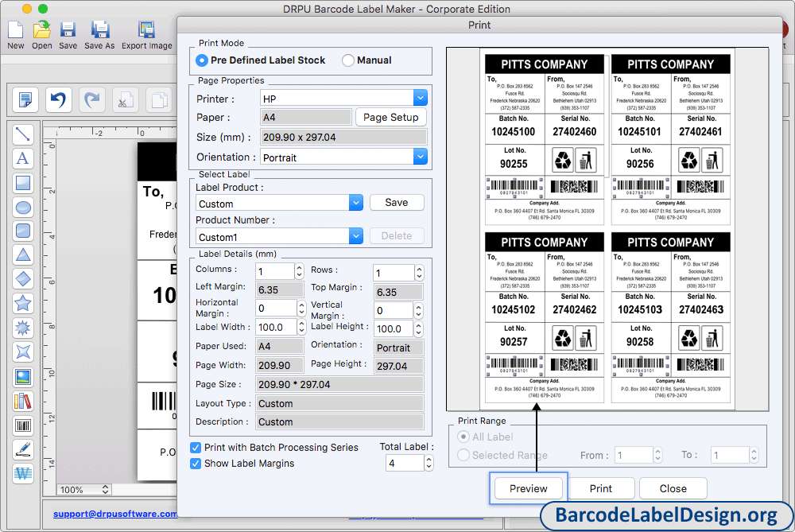
Task: Adjust the Label Height stepper
Action: (x=418, y=328)
